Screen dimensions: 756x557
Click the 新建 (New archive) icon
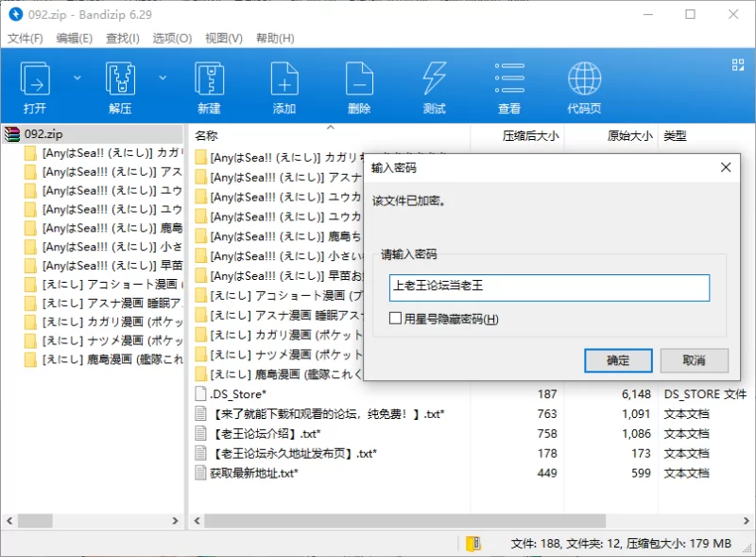pos(209,78)
